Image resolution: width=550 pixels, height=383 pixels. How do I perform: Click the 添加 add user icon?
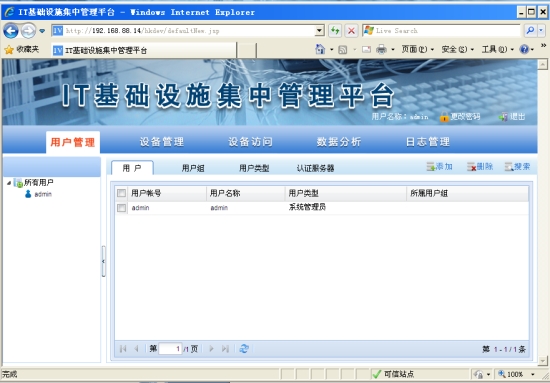pos(431,167)
